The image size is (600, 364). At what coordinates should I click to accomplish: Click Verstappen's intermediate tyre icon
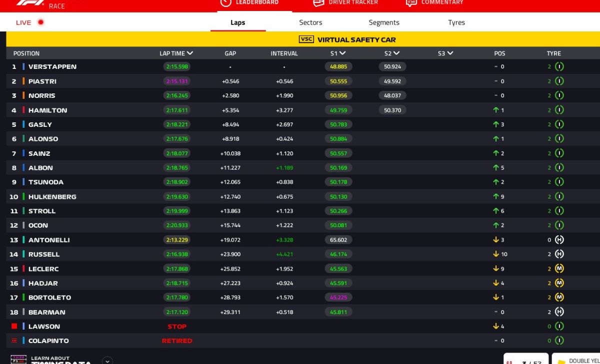559,66
